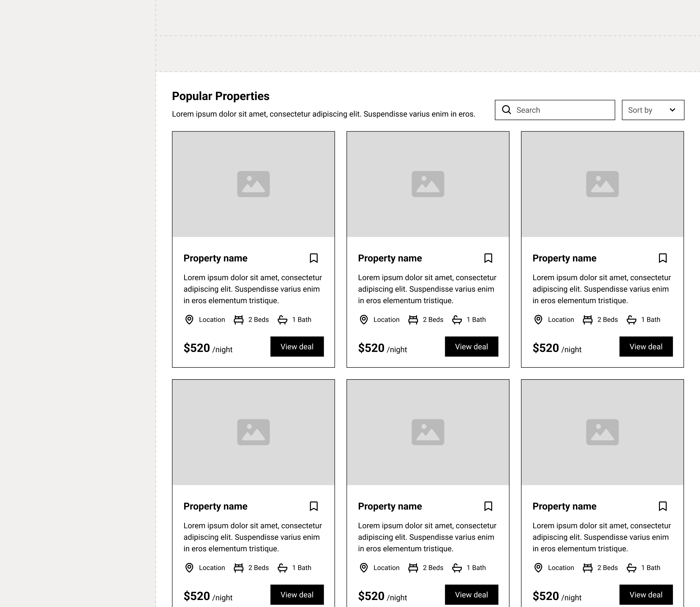Click Property name title in top-left card
Image resolution: width=700 pixels, height=607 pixels.
pos(215,258)
